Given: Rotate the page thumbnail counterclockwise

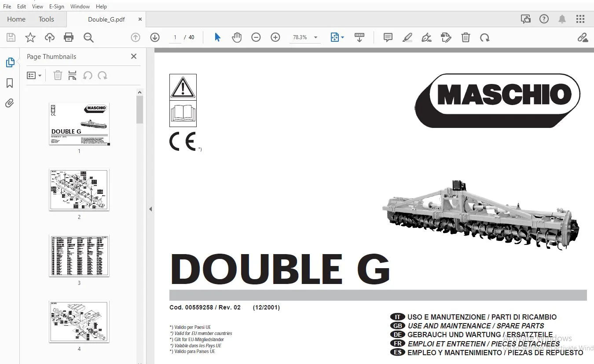Looking at the screenshot, I should (88, 76).
